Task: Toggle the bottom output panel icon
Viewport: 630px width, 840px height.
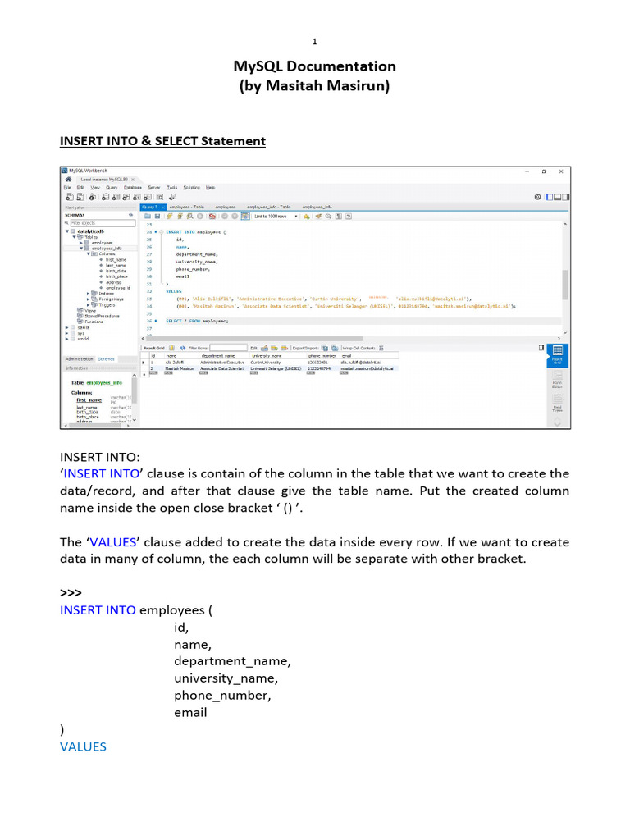Action: coord(557,197)
